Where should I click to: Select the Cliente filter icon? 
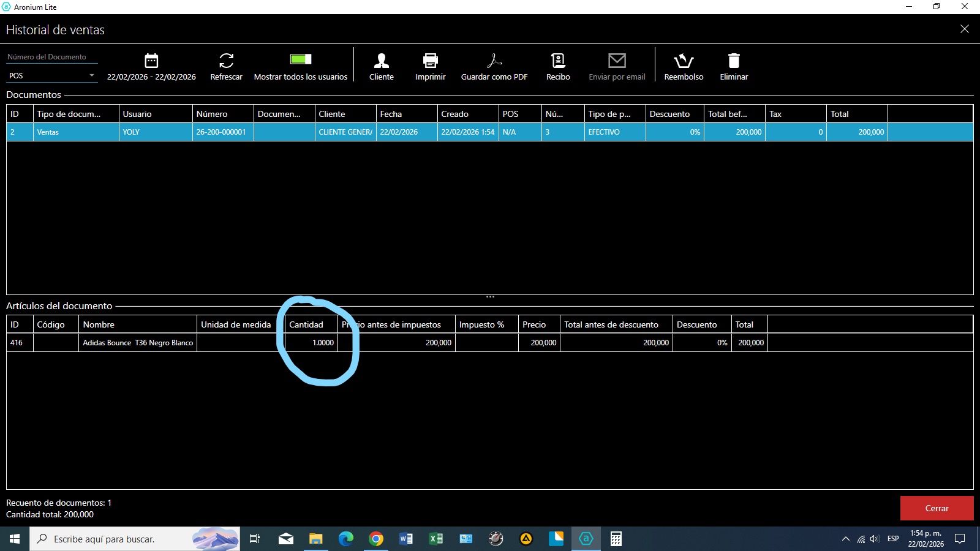381,61
